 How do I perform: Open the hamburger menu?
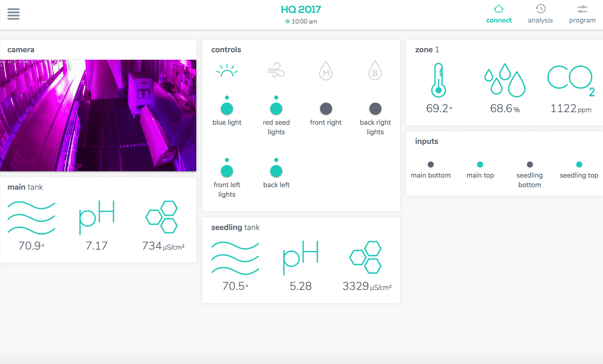pyautogui.click(x=13, y=14)
